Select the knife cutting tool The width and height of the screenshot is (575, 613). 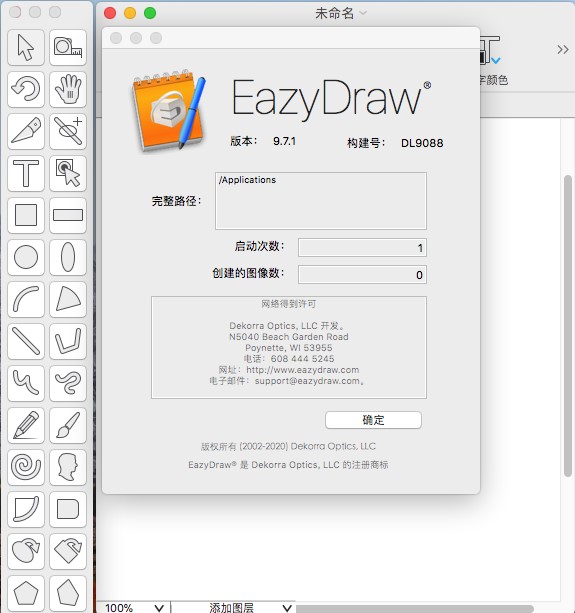(26, 131)
